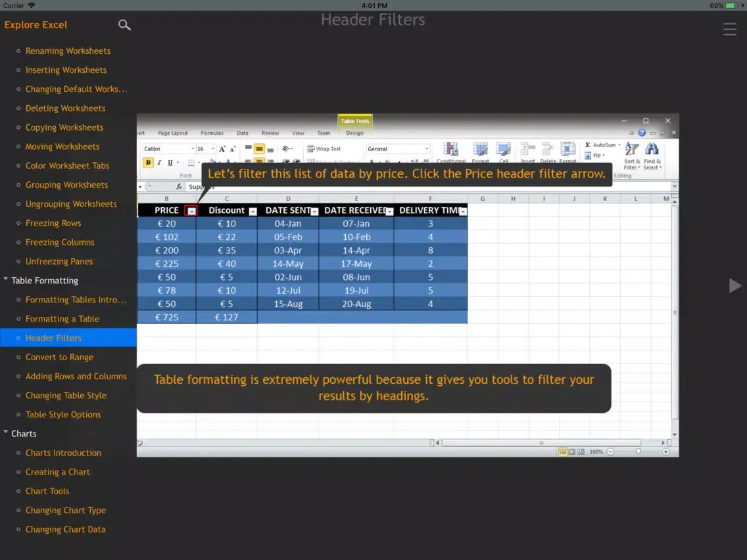Select the highlighted Header Filters lesson

coord(68,338)
